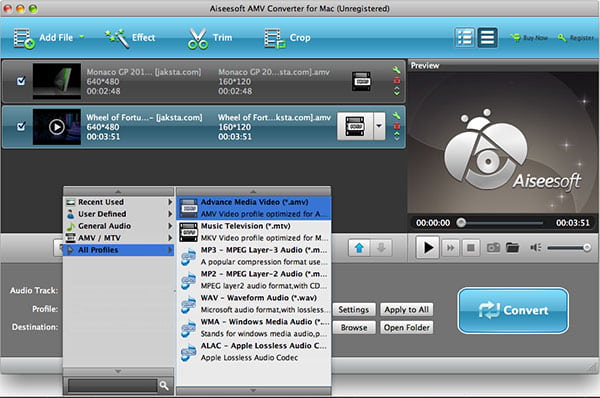Open the Recent Used category

click(x=118, y=202)
